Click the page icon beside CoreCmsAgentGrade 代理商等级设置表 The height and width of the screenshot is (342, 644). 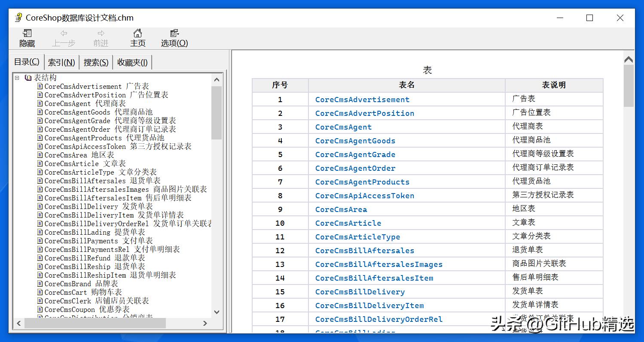pos(40,121)
